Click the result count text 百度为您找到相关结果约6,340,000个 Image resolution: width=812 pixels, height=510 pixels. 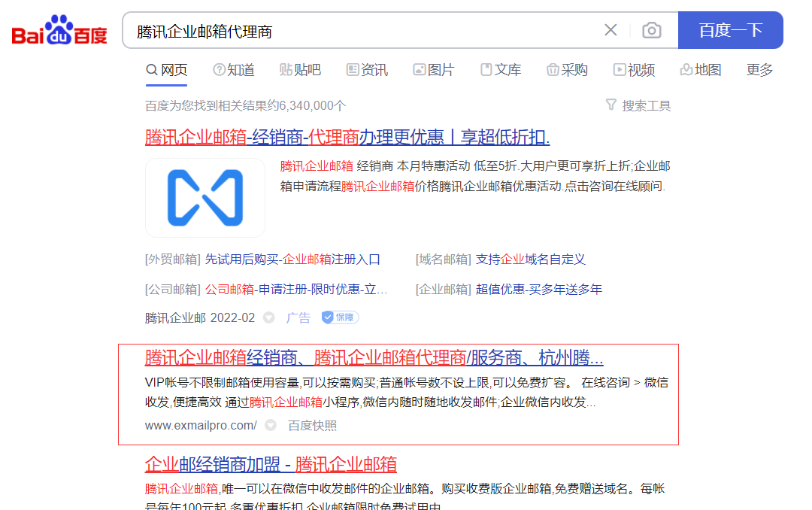pyautogui.click(x=245, y=106)
